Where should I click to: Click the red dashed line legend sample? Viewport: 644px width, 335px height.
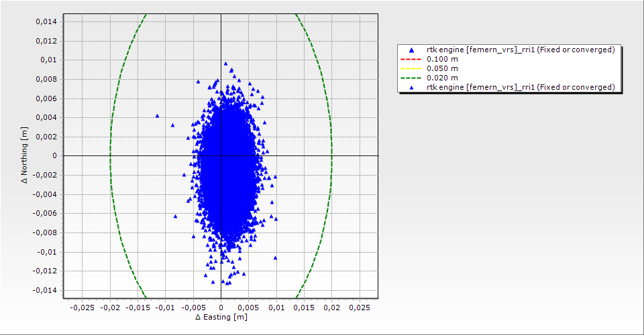(x=412, y=59)
